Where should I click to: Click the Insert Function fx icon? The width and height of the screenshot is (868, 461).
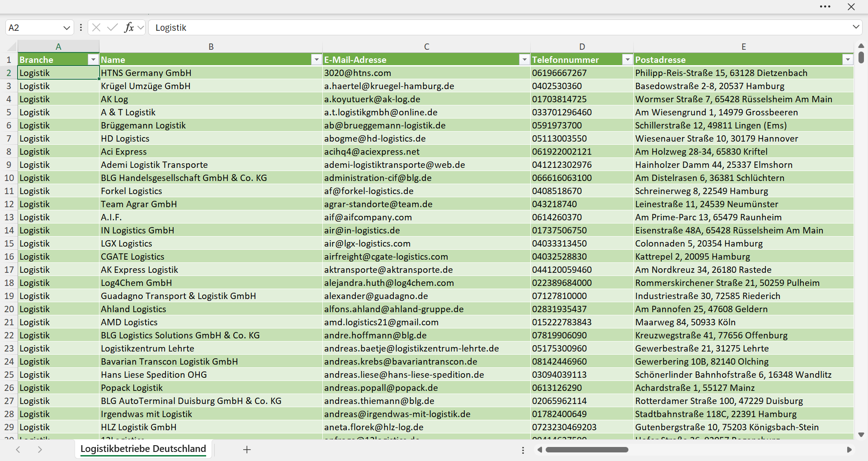click(129, 28)
